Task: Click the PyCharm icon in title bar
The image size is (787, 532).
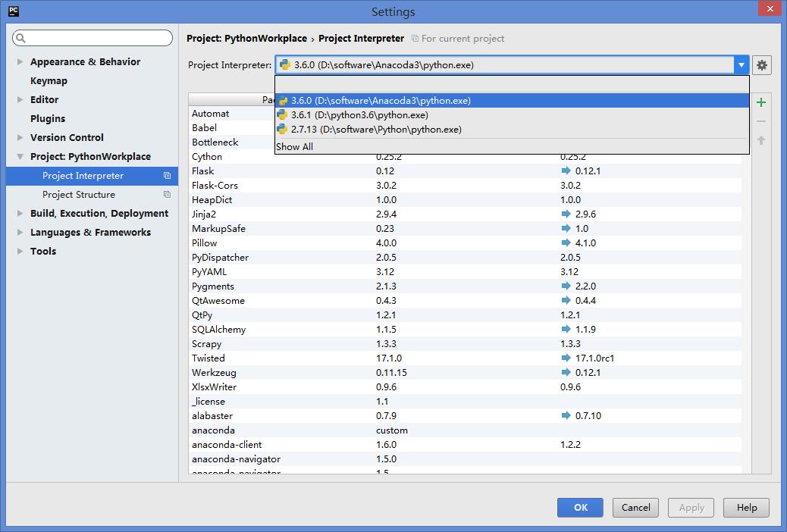Action: 14,11
